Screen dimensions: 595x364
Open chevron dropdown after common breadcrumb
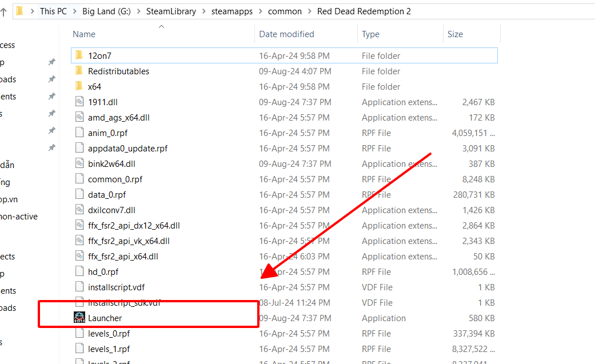(x=308, y=11)
